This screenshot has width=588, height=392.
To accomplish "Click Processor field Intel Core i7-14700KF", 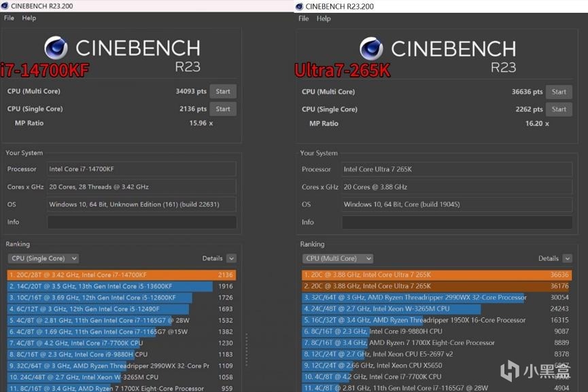I will (x=142, y=169).
